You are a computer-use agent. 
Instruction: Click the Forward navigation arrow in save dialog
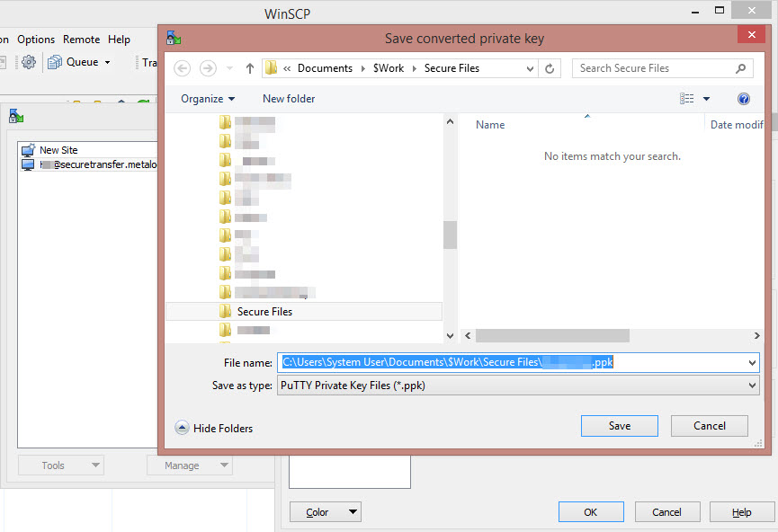pyautogui.click(x=208, y=68)
